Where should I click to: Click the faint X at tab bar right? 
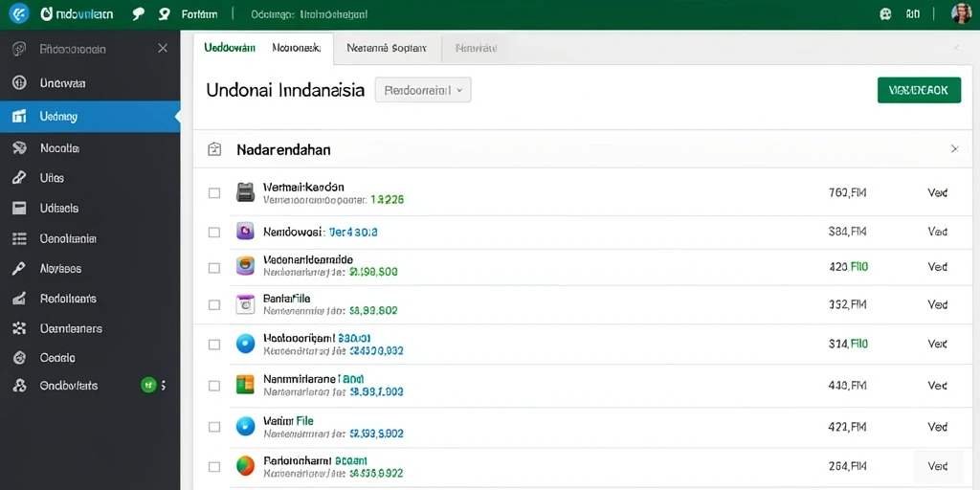955,48
